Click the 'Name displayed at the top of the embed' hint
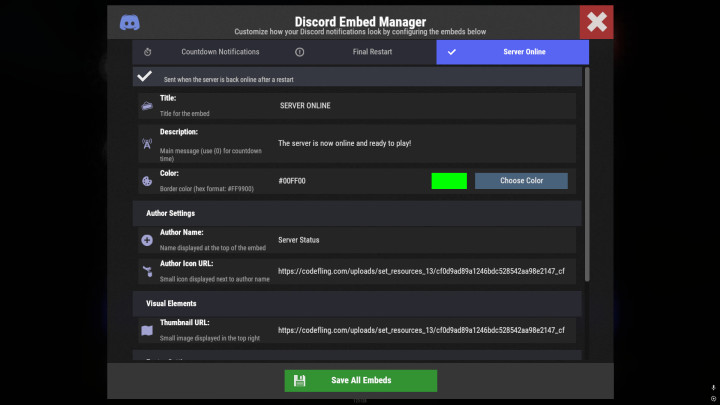Image resolution: width=720 pixels, height=405 pixels. tap(213, 248)
